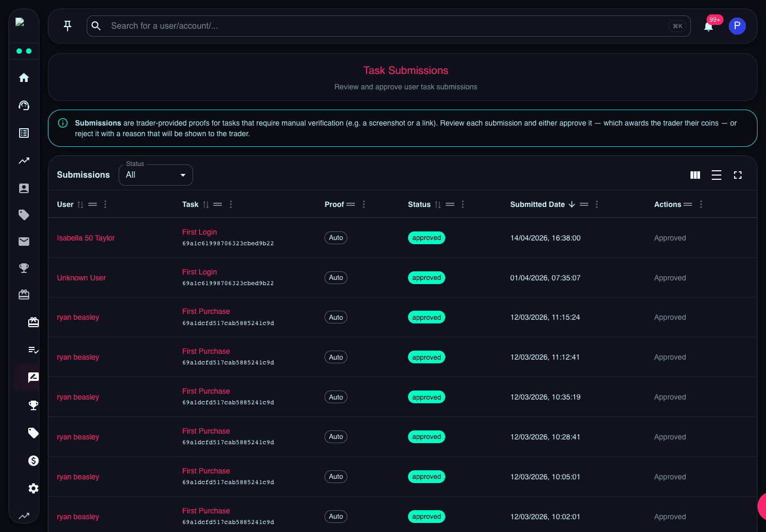The height and width of the screenshot is (532, 766).
Task: Open notifications bell with 99+ badge
Action: [709, 26]
